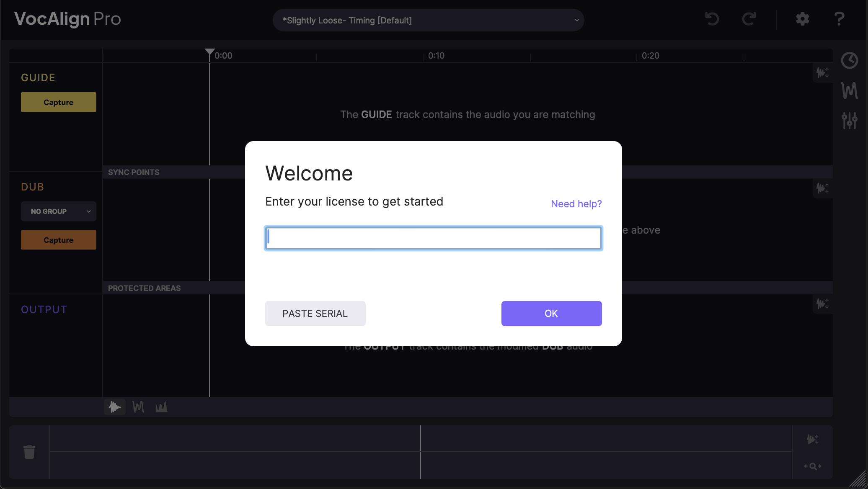Expand the preset menu chevron at top center
The width and height of the screenshot is (868, 489).
576,20
